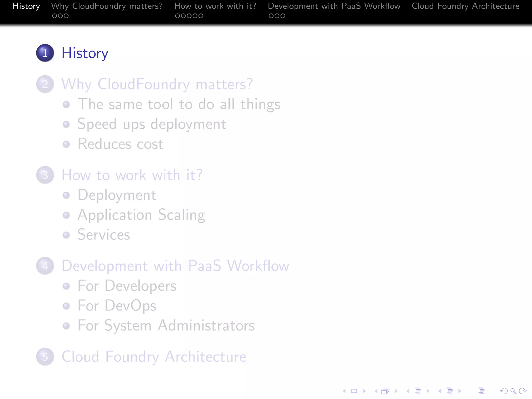Go to next frame using the right arrow beside the stacked frames icon
532x399 pixels.
(x=396, y=391)
